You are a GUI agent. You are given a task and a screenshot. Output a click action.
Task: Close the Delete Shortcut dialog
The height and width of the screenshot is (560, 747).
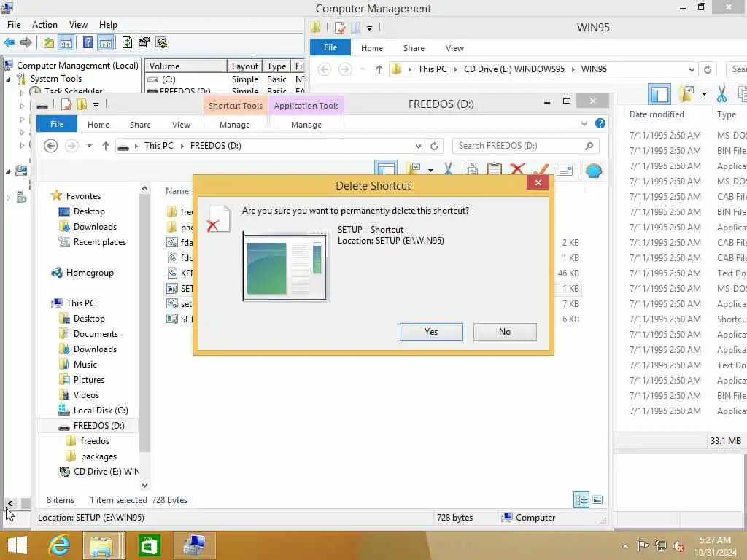538,183
